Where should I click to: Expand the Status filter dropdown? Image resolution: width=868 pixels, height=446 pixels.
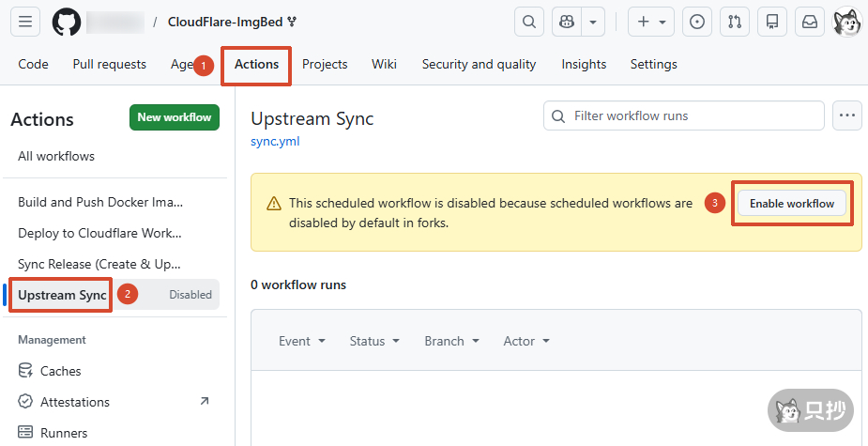(x=374, y=341)
